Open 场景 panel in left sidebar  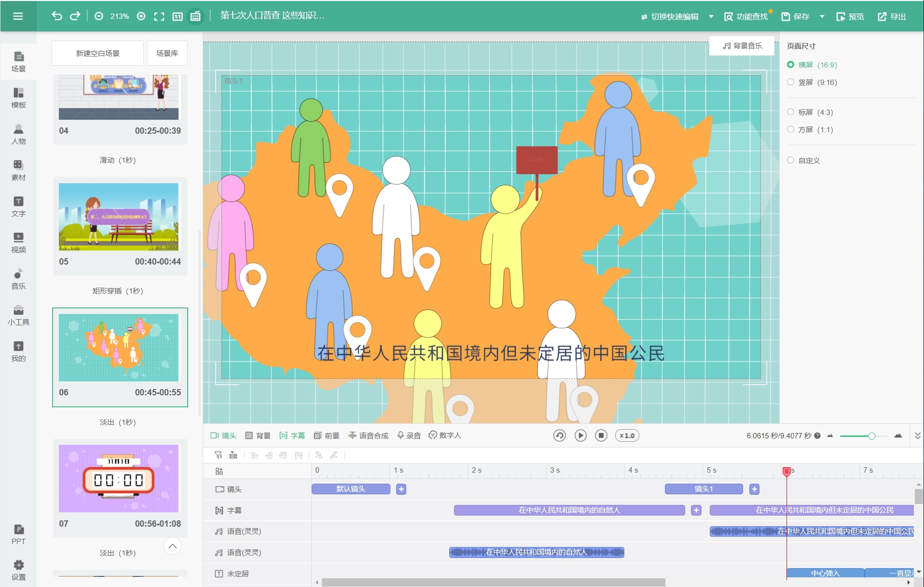[18, 62]
